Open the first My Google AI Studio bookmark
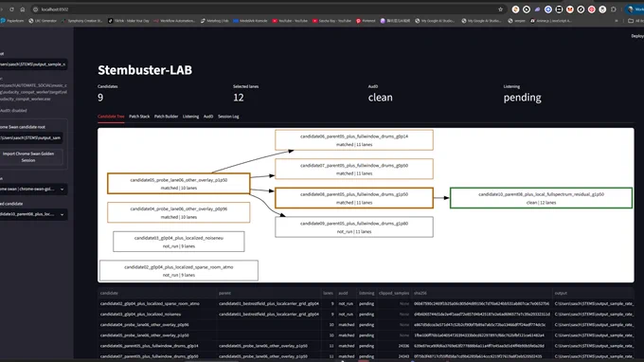This screenshot has width=644, height=362. point(435,21)
